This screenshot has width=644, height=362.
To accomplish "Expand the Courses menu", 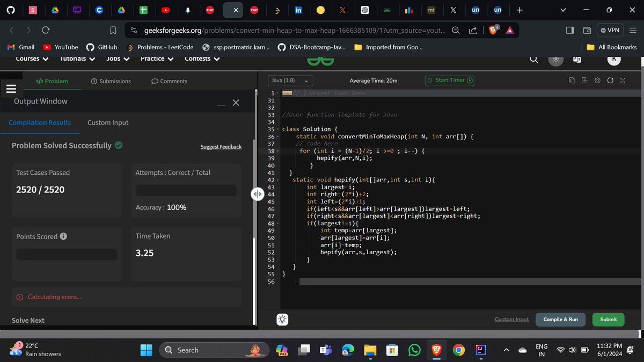I will coord(32,58).
